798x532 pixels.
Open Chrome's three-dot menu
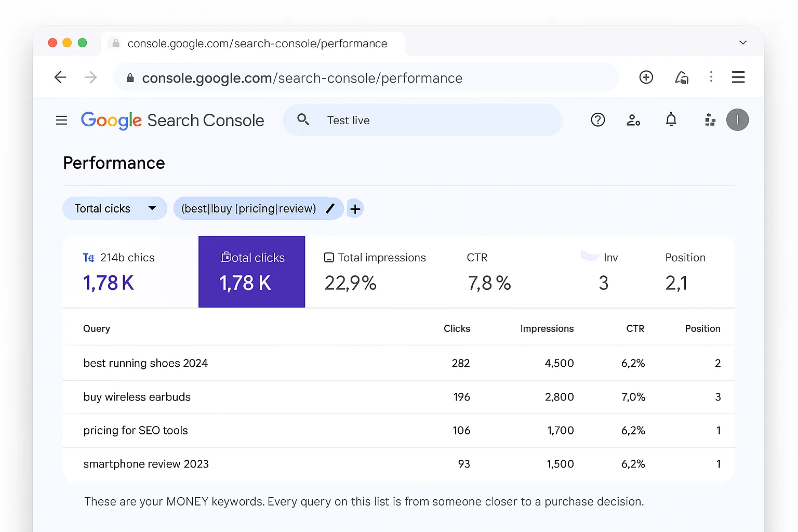click(711, 77)
